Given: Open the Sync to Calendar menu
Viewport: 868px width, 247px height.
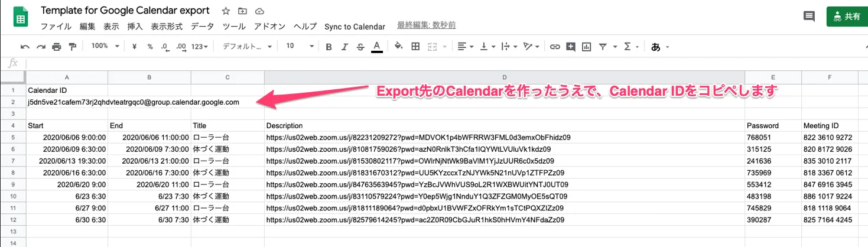Looking at the screenshot, I should (355, 27).
